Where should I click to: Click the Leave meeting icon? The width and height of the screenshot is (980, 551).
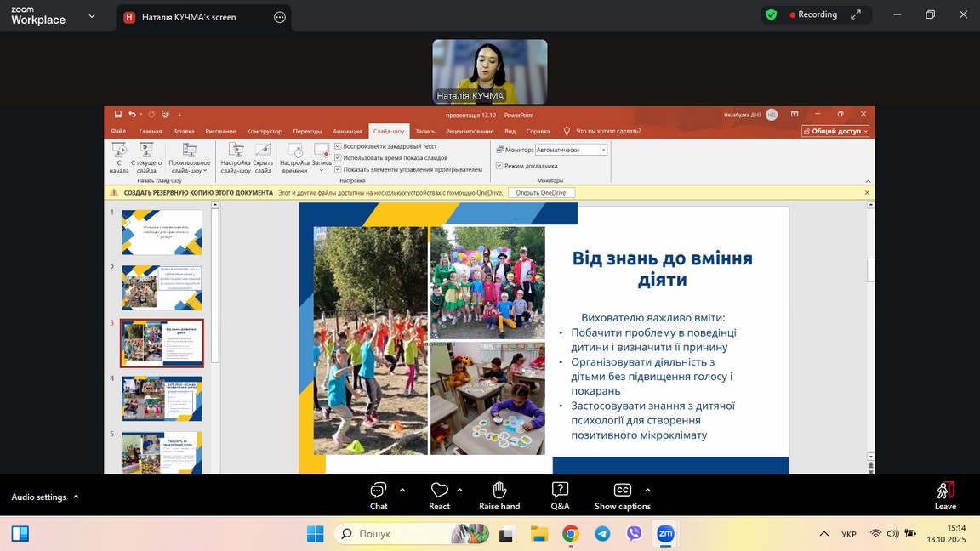click(945, 491)
